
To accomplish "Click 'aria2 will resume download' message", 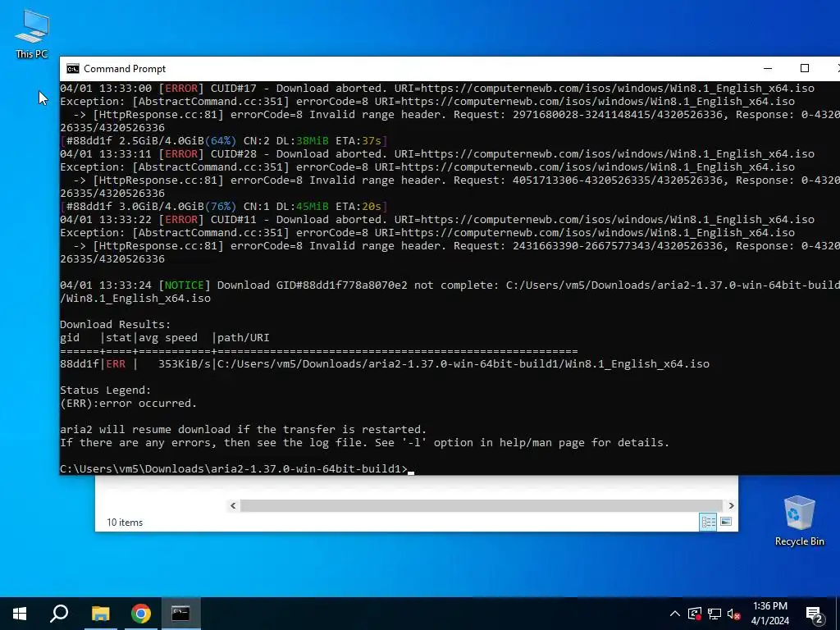I will (x=243, y=430).
